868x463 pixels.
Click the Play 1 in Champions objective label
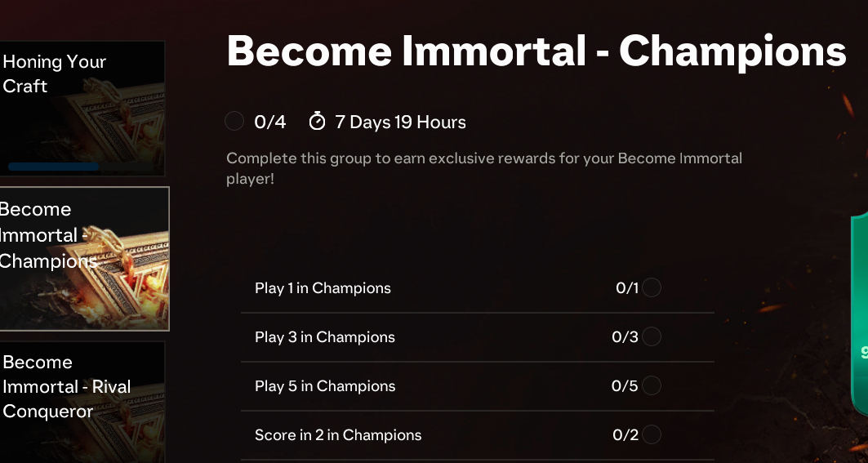pyautogui.click(x=323, y=288)
